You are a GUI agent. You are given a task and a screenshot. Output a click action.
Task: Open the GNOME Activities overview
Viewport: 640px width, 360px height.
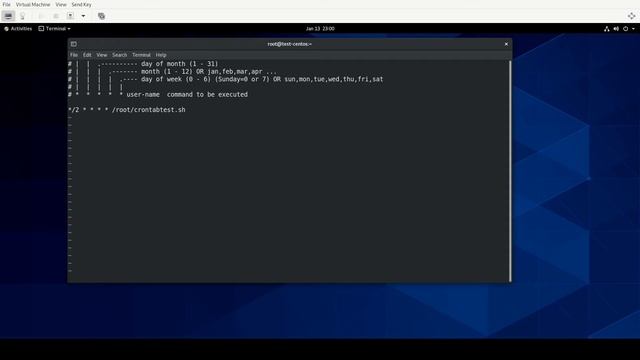tap(18, 29)
